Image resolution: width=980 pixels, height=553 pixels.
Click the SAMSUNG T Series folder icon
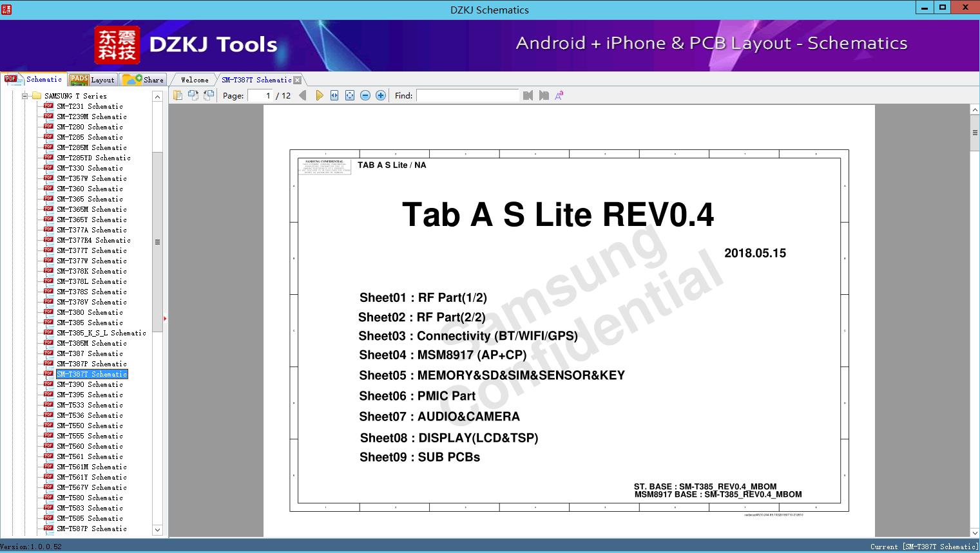pyautogui.click(x=37, y=96)
